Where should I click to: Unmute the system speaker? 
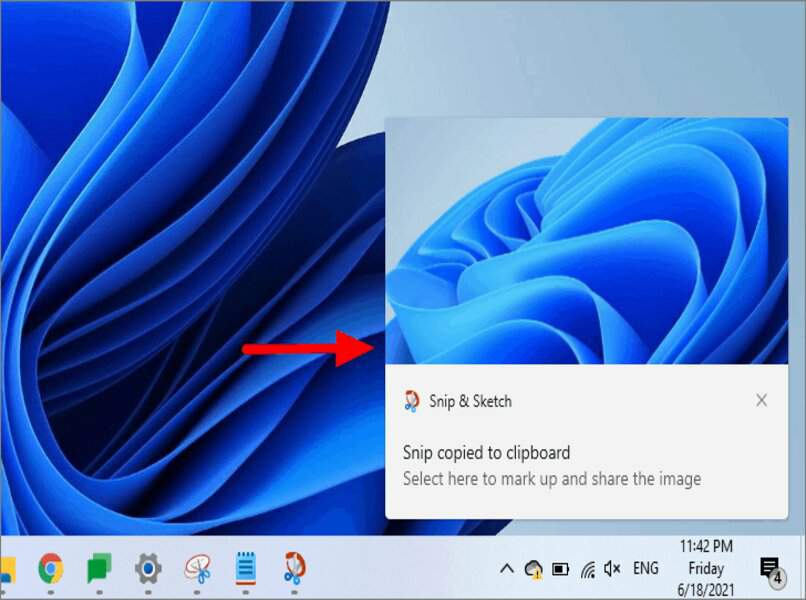(x=612, y=569)
